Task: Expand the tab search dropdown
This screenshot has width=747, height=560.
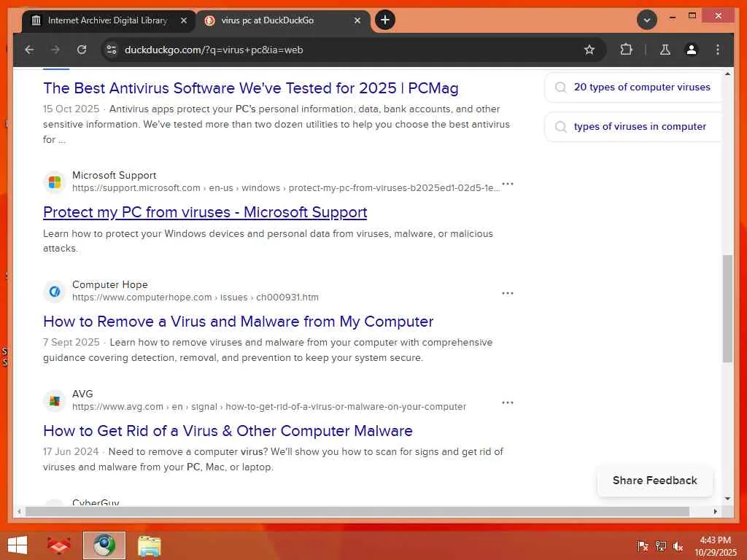Action: coord(646,20)
